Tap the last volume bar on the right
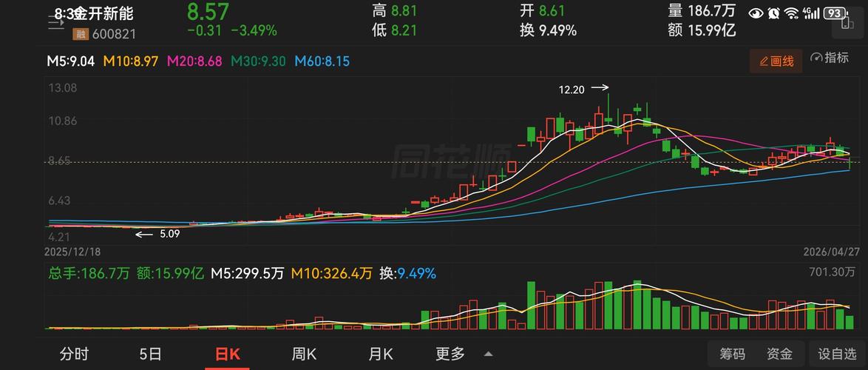868x370 pixels. coord(850,323)
